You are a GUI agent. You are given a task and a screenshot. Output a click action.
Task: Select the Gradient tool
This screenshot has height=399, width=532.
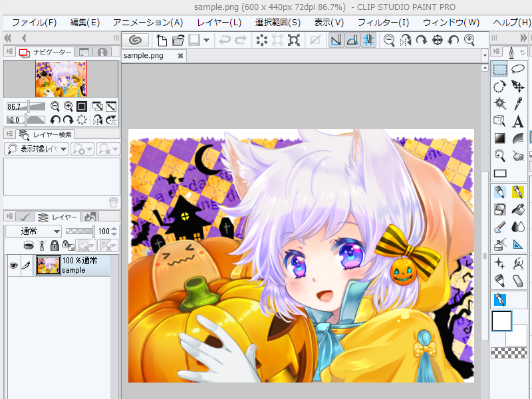pyautogui.click(x=500, y=138)
